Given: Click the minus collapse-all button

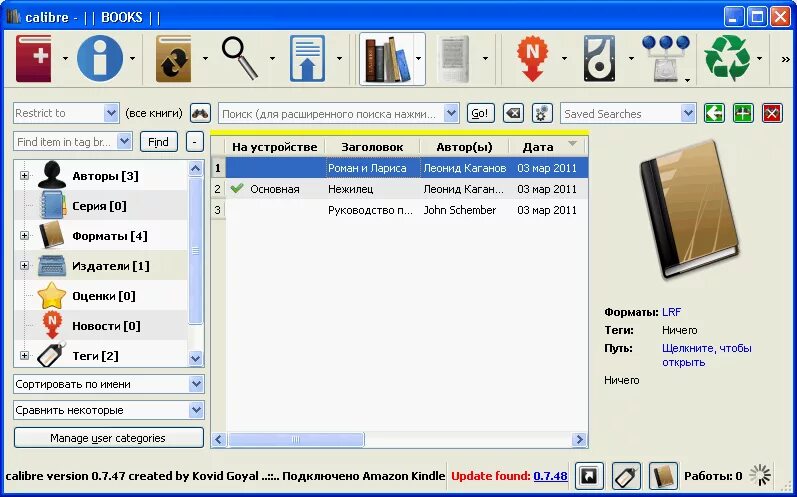Looking at the screenshot, I should pyautogui.click(x=195, y=142).
